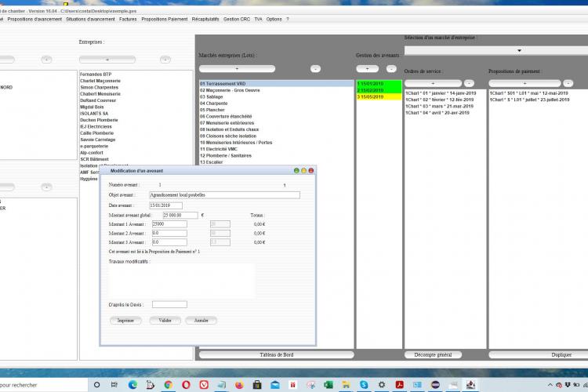Open Skype from the taskbar
The height and width of the screenshot is (392, 588).
pyautogui.click(x=364, y=384)
